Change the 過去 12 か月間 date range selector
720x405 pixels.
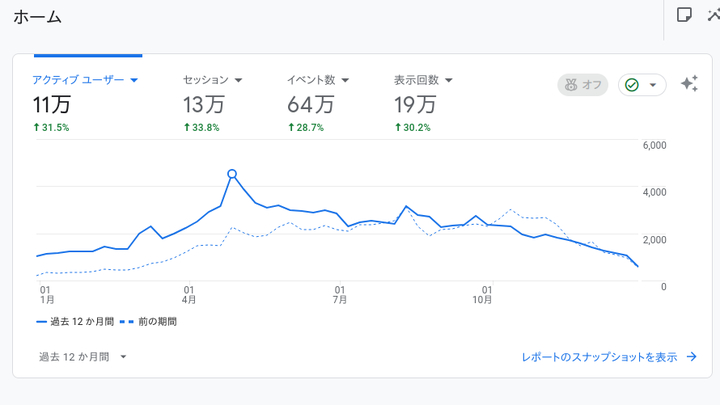pos(83,357)
